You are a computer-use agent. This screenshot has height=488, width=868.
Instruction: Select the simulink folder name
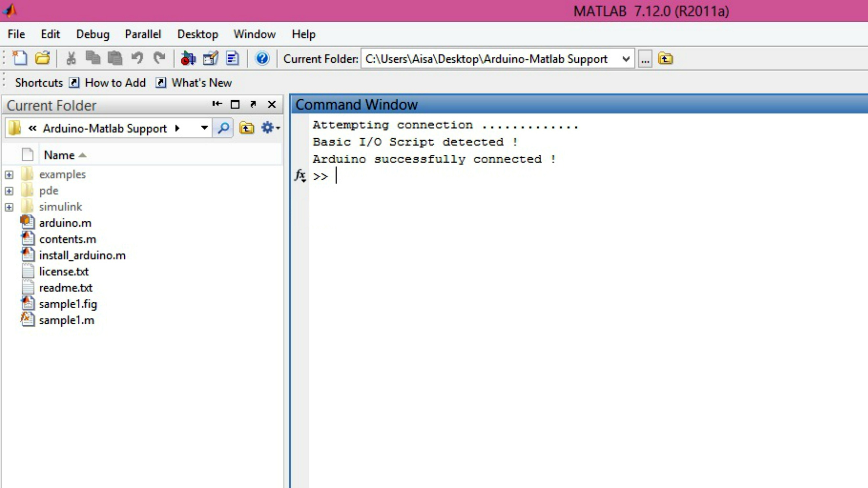coord(60,207)
